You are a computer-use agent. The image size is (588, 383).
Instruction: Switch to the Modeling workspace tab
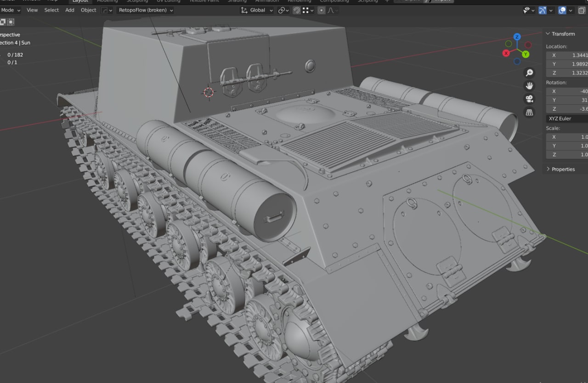[107, 1]
